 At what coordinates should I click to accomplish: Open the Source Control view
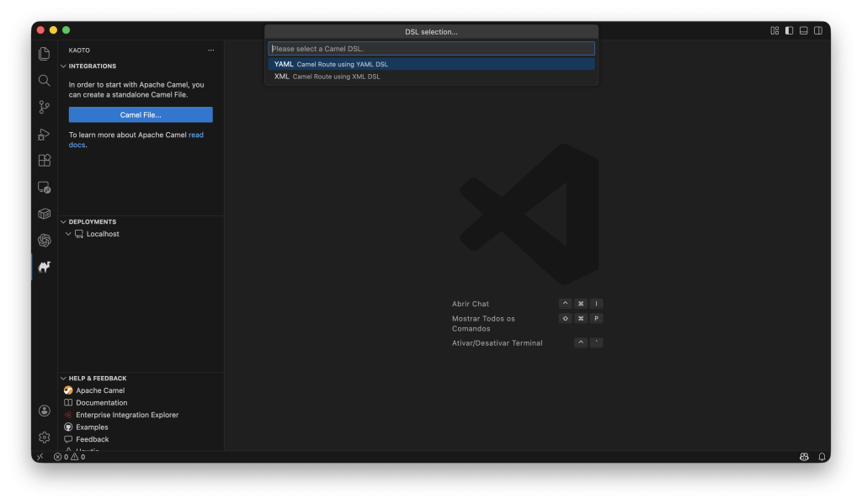click(x=45, y=107)
